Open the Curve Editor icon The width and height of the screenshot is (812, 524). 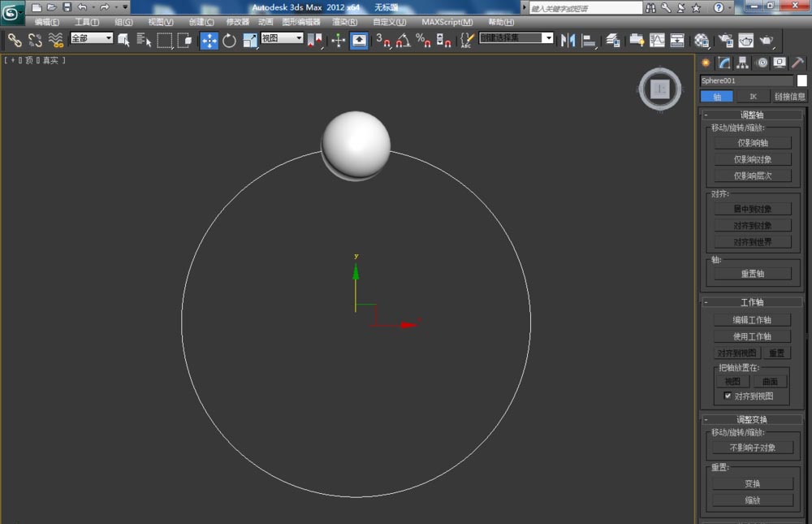point(657,41)
